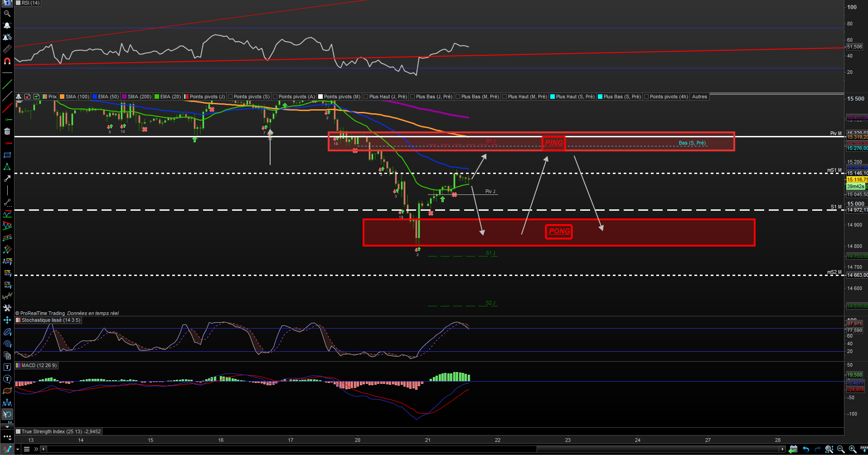
Task: Disable the SMA (100) indicator checkbox
Action: coord(62,97)
